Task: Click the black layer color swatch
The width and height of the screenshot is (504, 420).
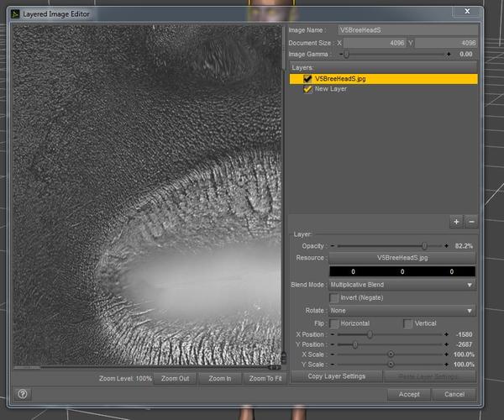Action: 402,271
